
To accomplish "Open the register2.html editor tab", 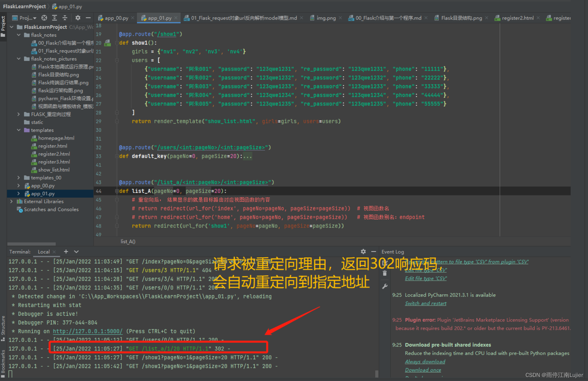I will [x=517, y=18].
